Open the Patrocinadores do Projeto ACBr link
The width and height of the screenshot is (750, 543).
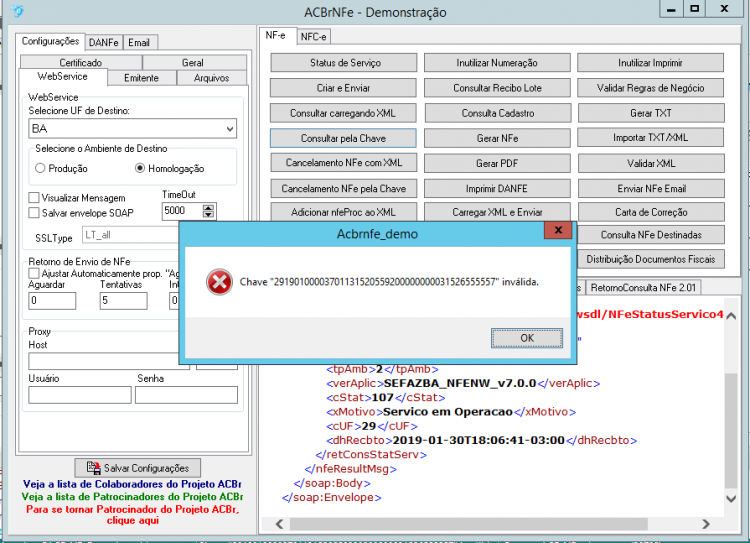tap(132, 497)
